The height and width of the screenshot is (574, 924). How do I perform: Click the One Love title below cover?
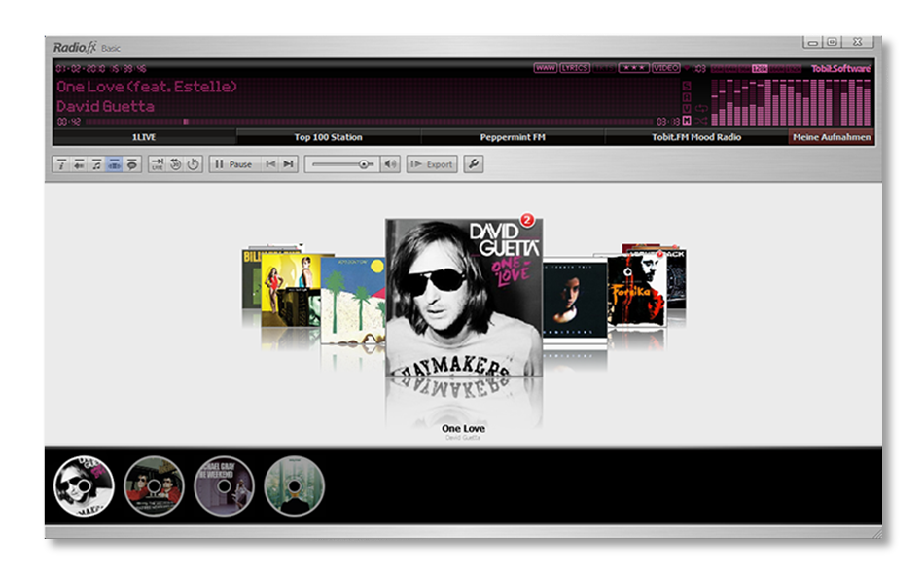[463, 428]
